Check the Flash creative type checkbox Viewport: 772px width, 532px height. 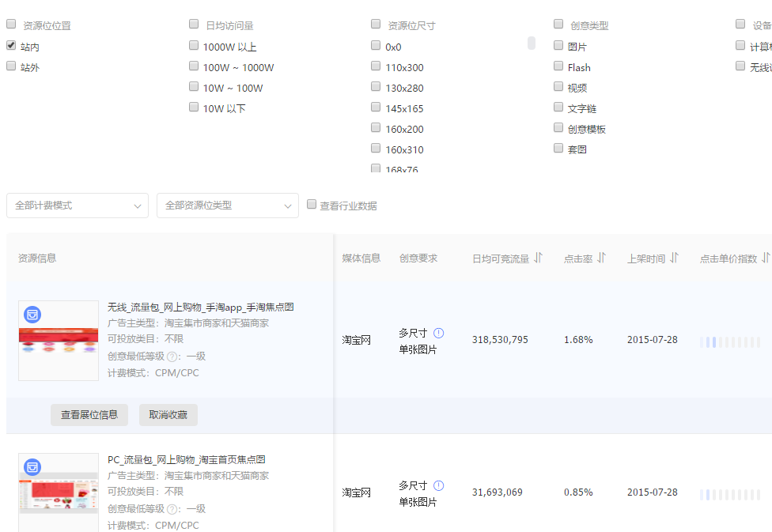558,66
